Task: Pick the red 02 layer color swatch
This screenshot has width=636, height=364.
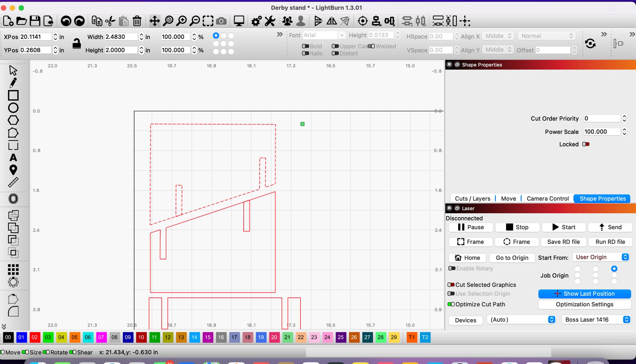Action: click(x=34, y=337)
